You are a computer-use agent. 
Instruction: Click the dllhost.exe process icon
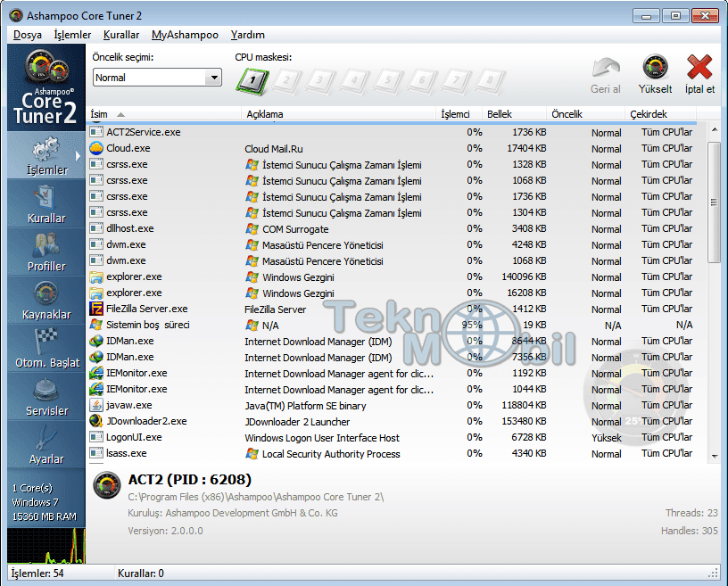tap(96, 228)
